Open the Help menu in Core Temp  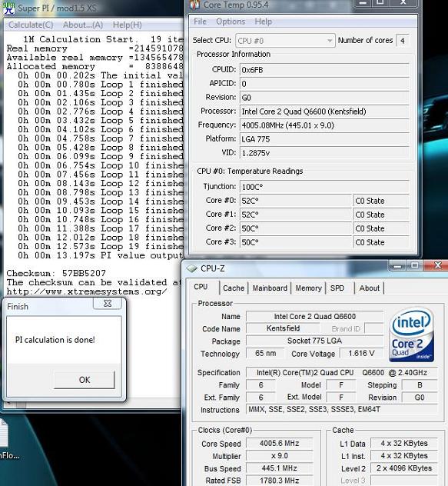264,22
